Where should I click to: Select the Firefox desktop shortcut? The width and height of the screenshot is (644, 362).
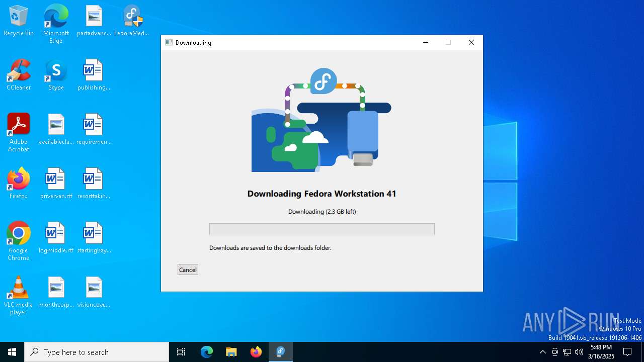(19, 184)
